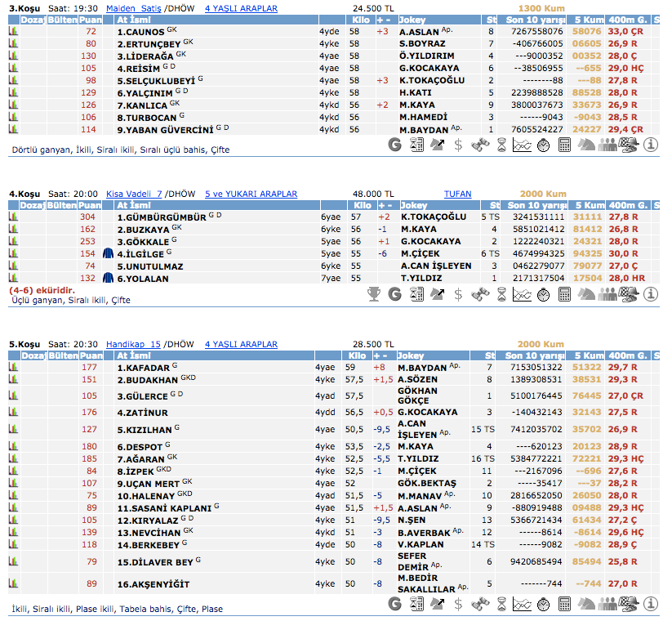This screenshot has height=621, width=672.
Task: Click the checkered flag icon in race 4
Action: pos(629,293)
